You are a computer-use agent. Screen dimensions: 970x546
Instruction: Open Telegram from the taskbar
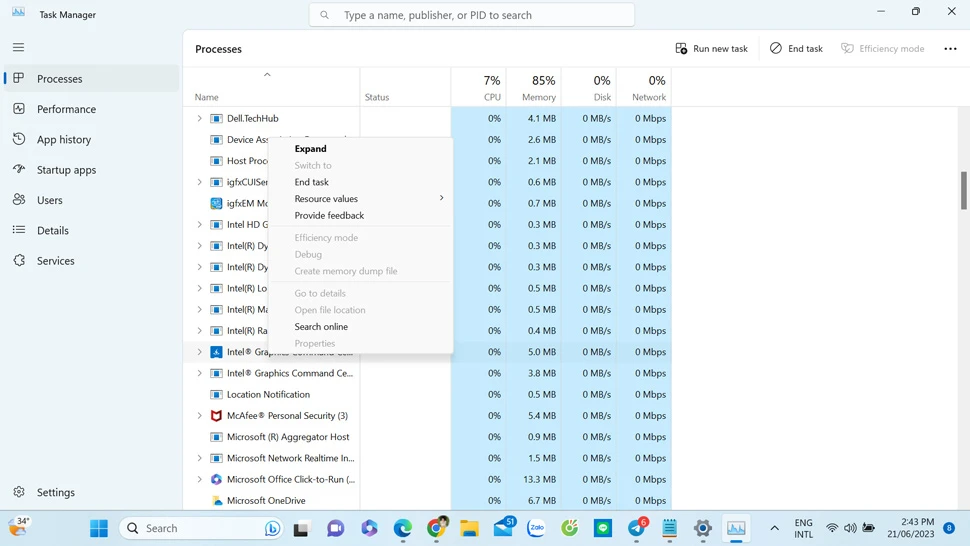[x=637, y=528]
